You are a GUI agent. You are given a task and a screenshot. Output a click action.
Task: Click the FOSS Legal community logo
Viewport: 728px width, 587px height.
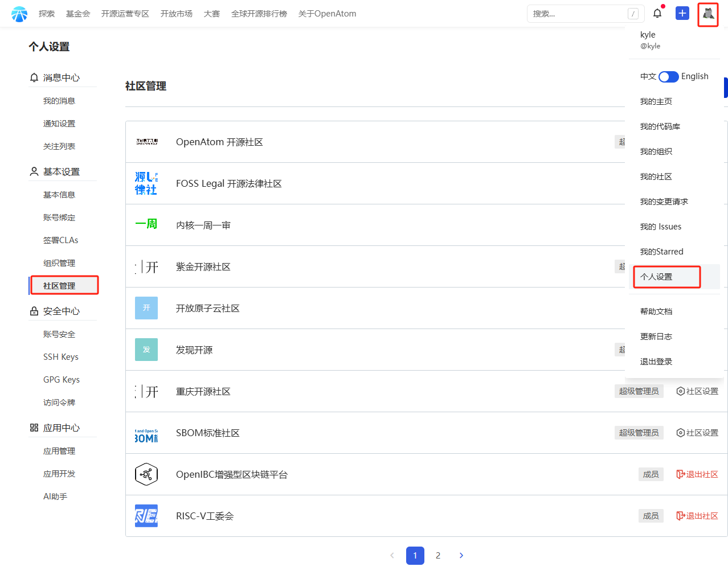pos(146,183)
